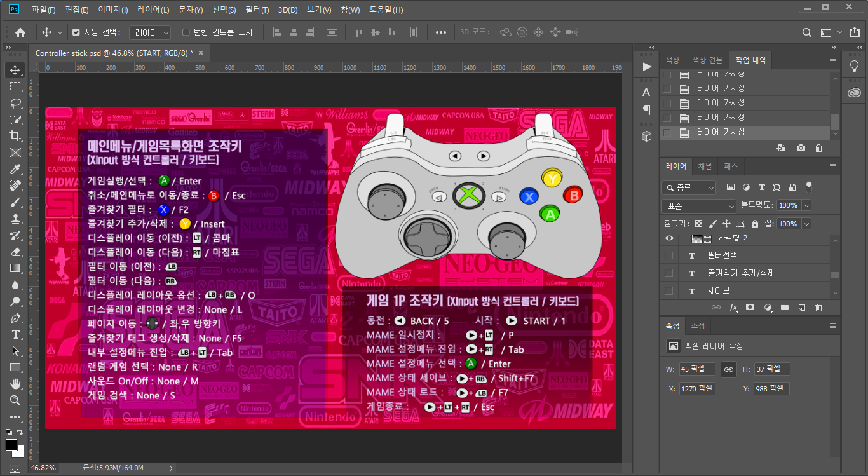Open the 칠 fill arrow dropdown
868x476 pixels.
tap(806, 224)
